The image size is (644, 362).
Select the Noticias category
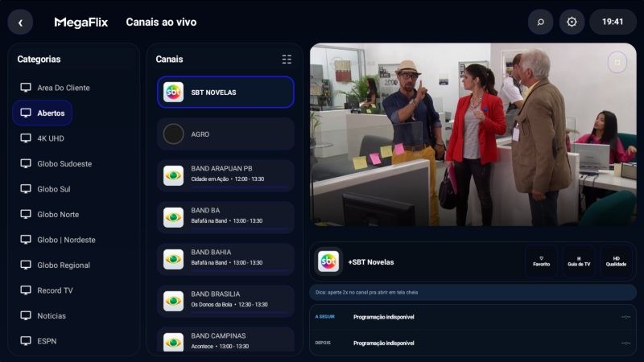point(43,315)
